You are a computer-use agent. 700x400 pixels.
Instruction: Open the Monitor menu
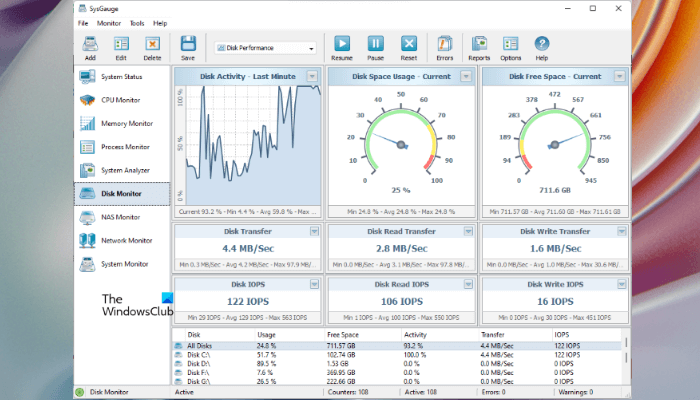(109, 22)
